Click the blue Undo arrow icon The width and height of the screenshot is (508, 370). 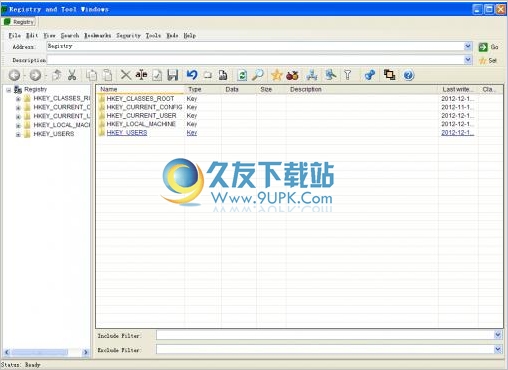[192, 75]
